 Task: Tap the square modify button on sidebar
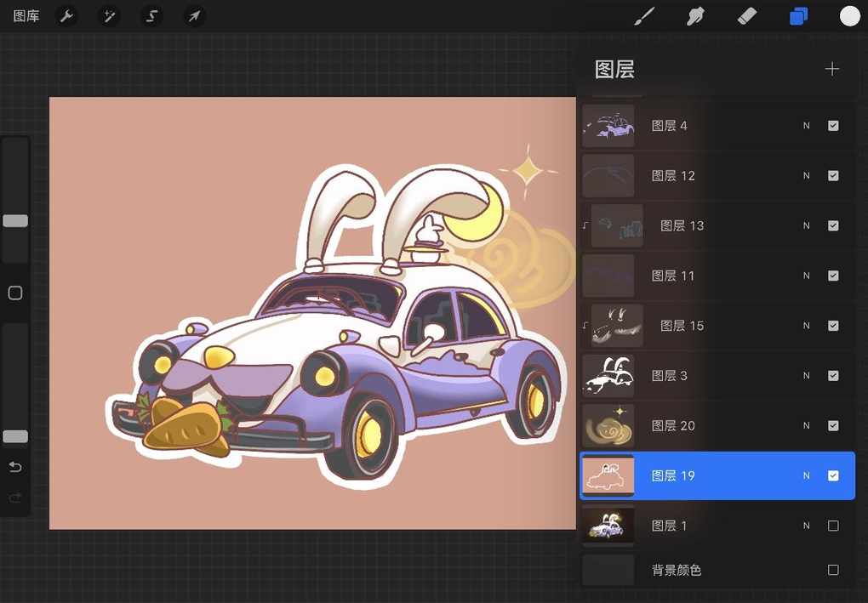click(x=15, y=293)
